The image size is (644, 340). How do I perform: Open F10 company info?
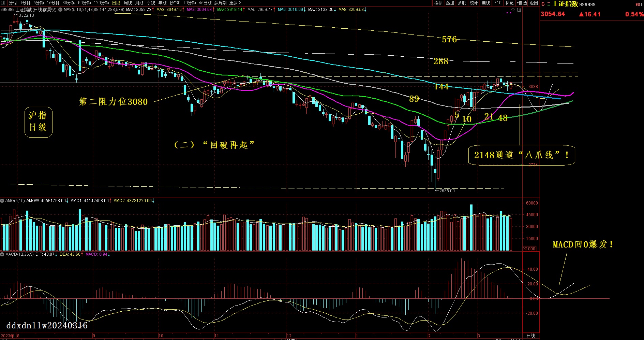(x=498, y=3)
